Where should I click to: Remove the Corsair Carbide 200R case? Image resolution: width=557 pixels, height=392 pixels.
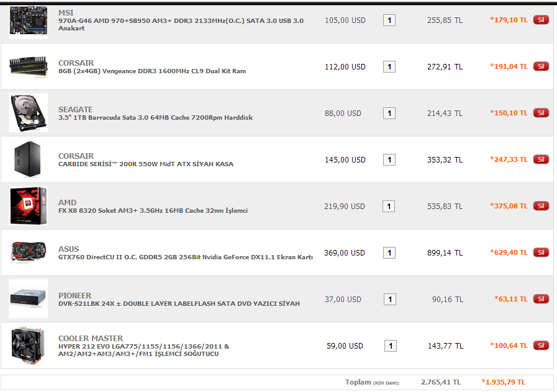point(541,159)
